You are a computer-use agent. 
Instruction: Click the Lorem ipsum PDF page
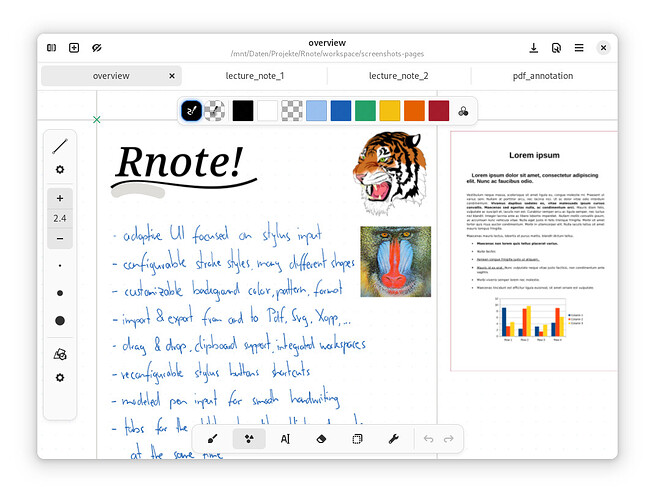tap(534, 251)
